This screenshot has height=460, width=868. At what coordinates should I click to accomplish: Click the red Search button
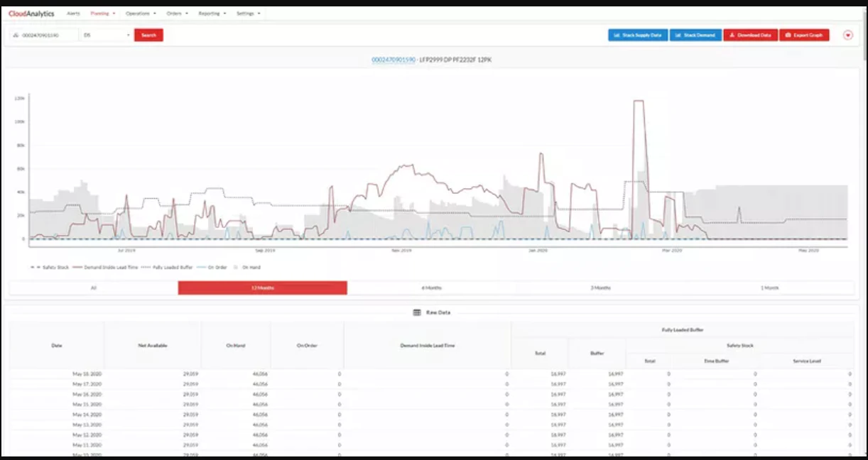click(148, 35)
